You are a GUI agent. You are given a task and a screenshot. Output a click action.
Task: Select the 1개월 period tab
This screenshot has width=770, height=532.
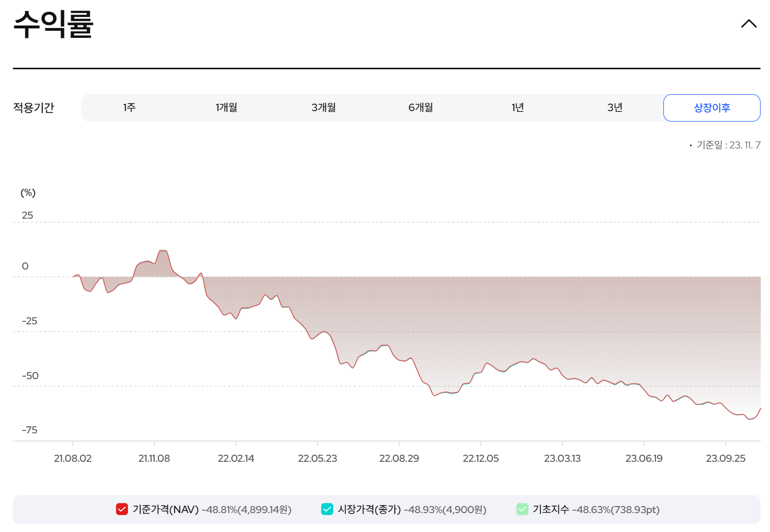click(227, 108)
